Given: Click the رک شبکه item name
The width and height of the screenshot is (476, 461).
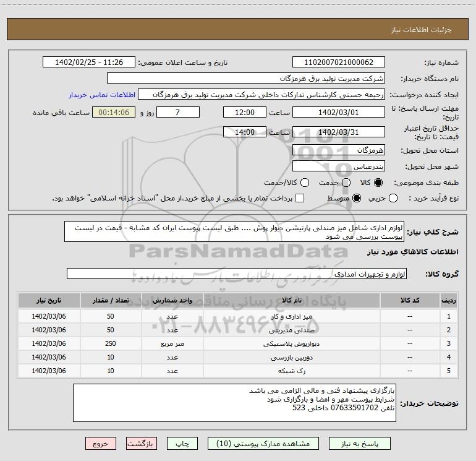Looking at the screenshot, I should [x=291, y=371].
